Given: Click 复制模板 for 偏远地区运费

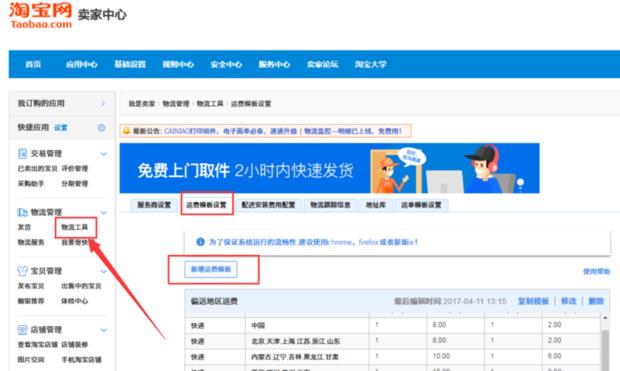Looking at the screenshot, I should 533,301.
